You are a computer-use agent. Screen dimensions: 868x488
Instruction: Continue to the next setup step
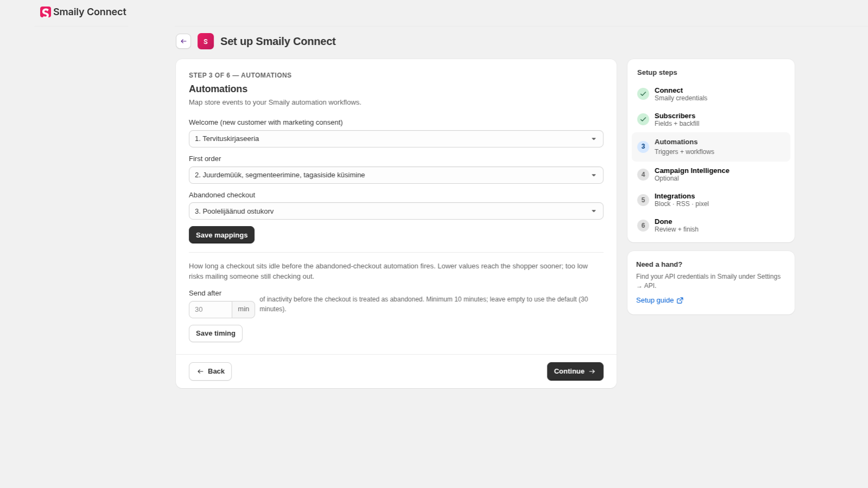coord(575,371)
